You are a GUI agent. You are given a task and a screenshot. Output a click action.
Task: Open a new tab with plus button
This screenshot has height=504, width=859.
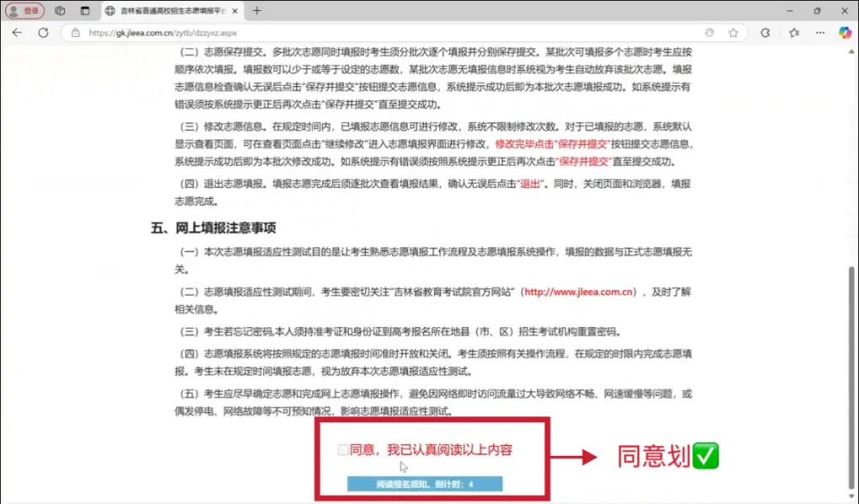point(257,11)
